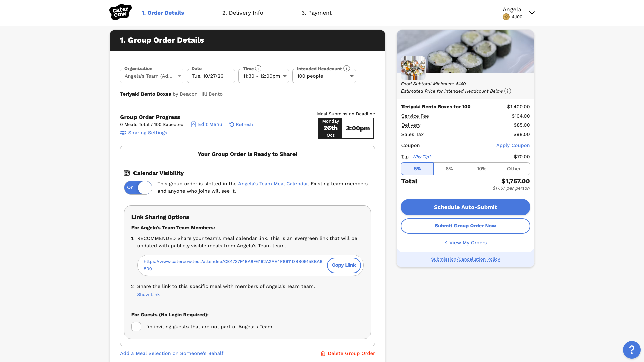Check the inviting guests checkbox
The image size is (644, 362).
pyautogui.click(x=136, y=327)
